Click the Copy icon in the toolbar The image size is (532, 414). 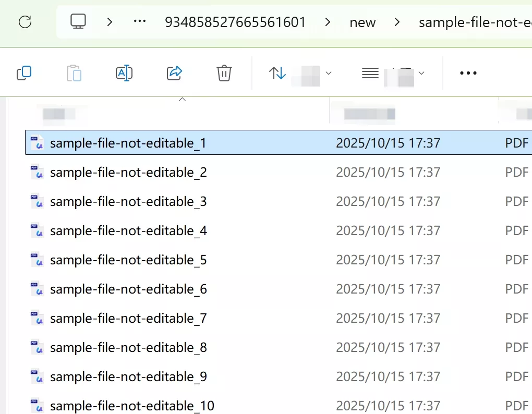(x=24, y=73)
